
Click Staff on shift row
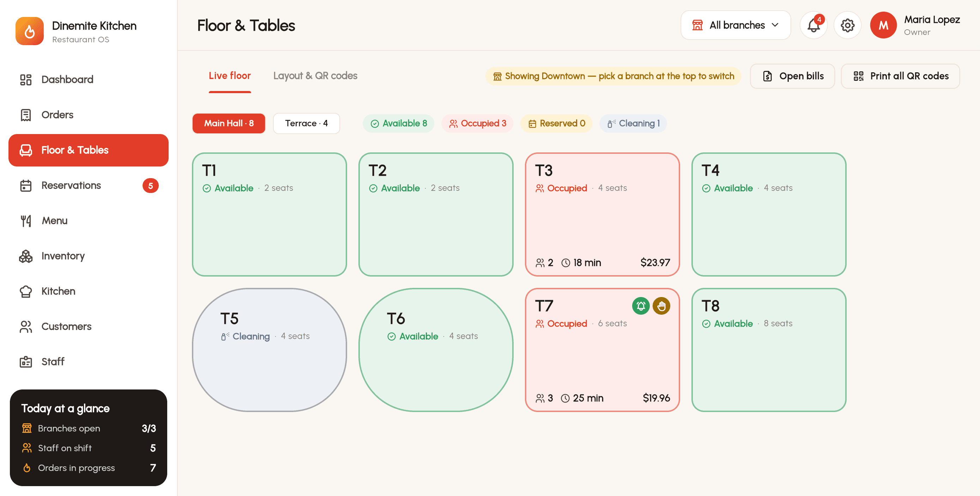89,448
